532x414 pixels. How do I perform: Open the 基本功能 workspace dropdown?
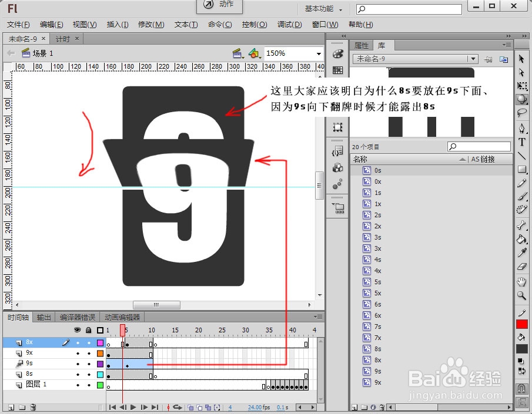click(x=323, y=9)
